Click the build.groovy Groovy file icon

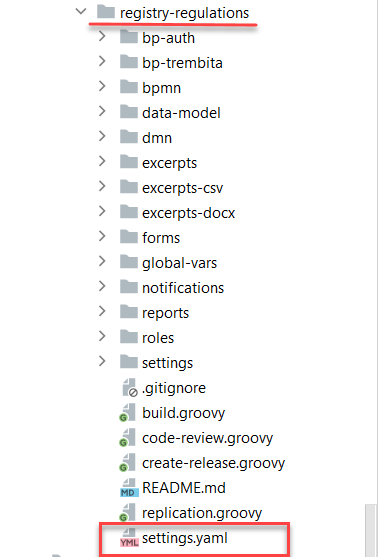tap(127, 413)
